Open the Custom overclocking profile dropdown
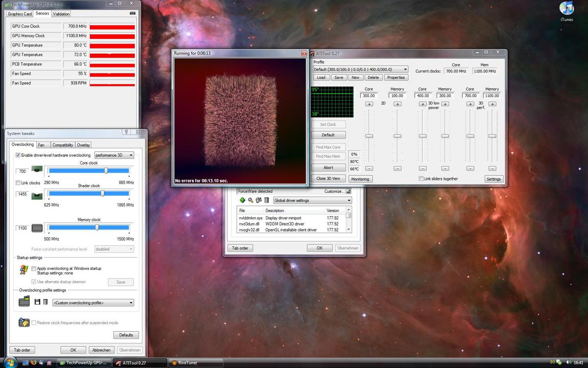 click(x=93, y=303)
